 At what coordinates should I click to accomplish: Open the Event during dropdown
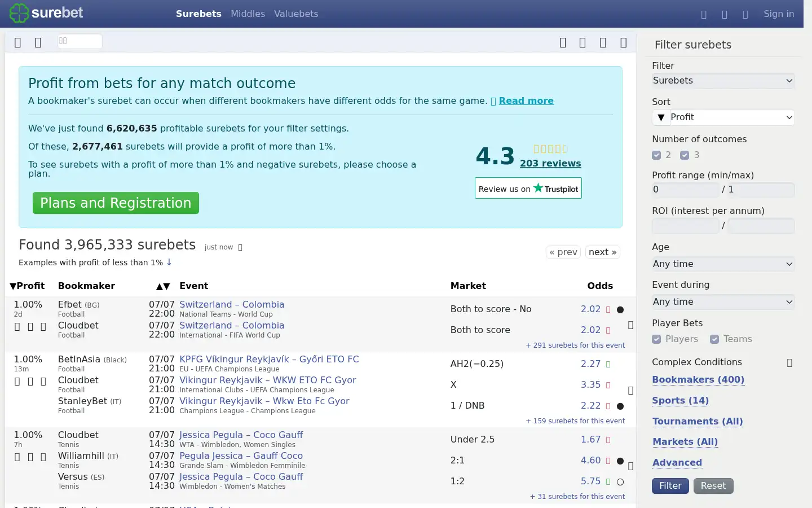723,302
